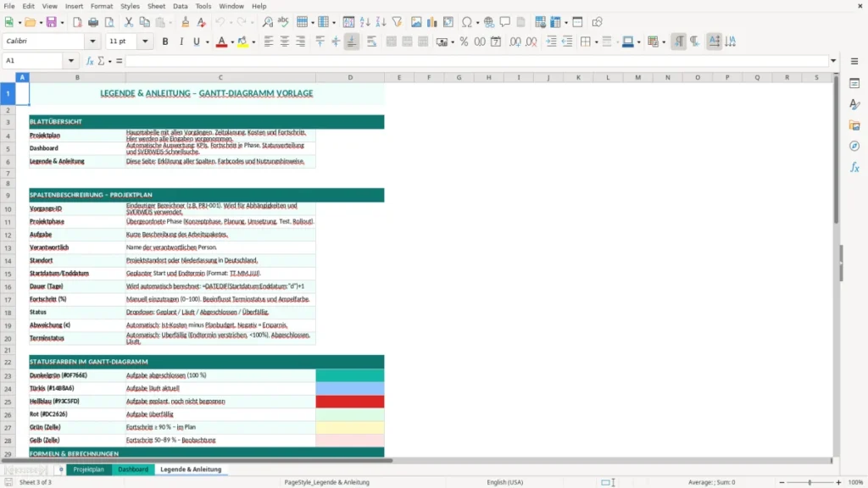This screenshot has width=868, height=488.
Task: Open the font name dropdown arrow
Action: [x=92, y=42]
